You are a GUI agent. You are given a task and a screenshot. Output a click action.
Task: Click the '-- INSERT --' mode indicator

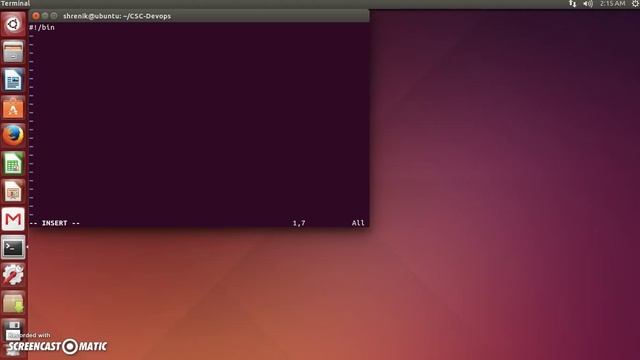pyautogui.click(x=55, y=223)
